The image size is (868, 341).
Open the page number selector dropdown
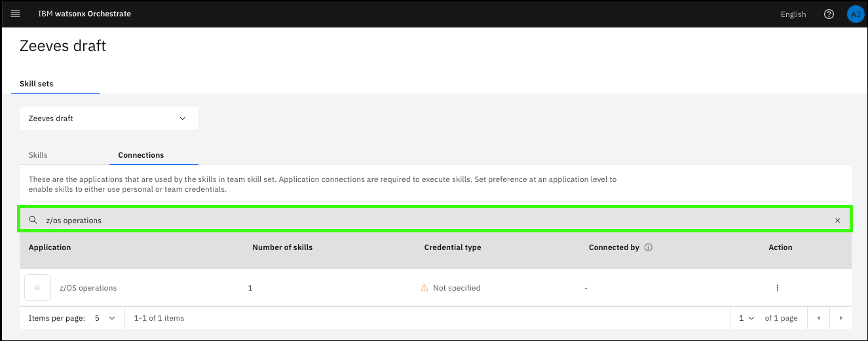[x=746, y=318]
